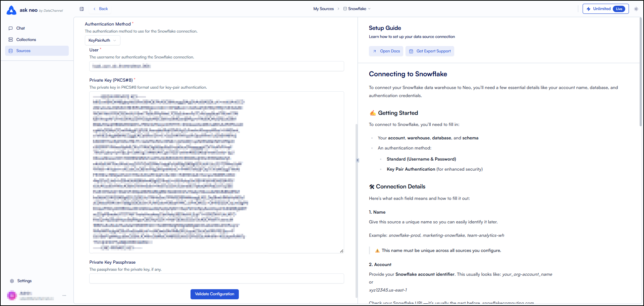Open the Collections section
The image size is (644, 306).
(x=37, y=40)
